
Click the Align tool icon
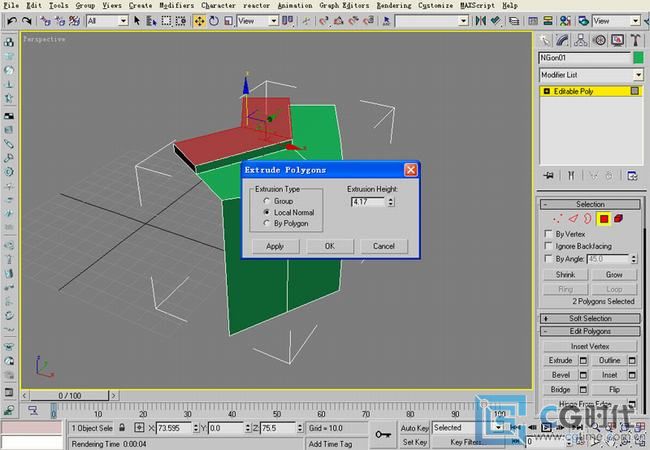point(495,21)
